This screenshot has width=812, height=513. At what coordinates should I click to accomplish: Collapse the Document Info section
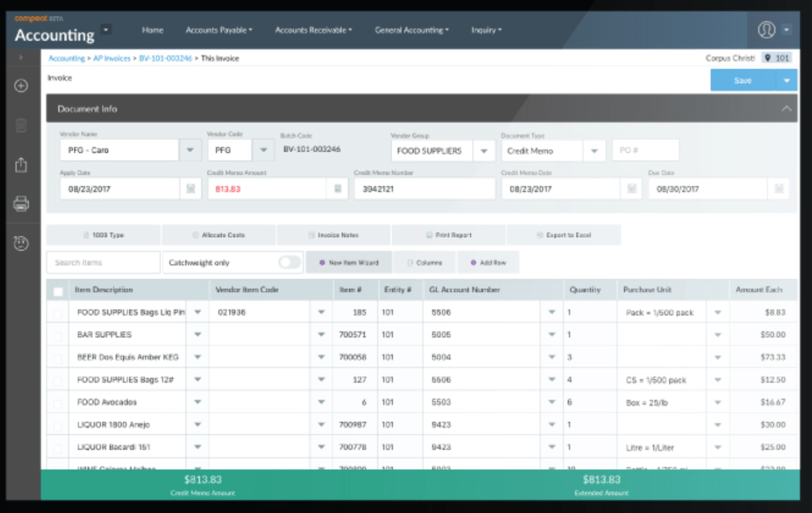tap(786, 108)
